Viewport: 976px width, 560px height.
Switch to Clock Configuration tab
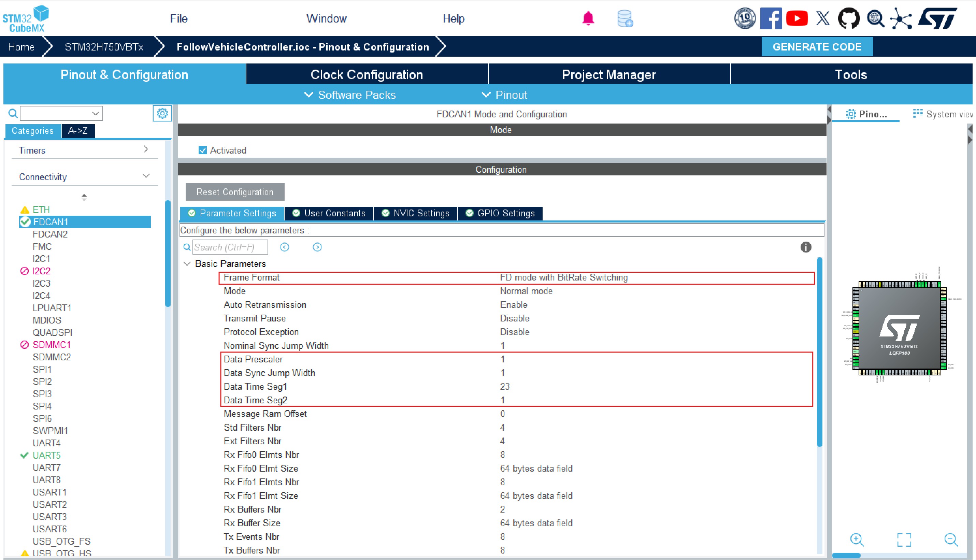(367, 74)
